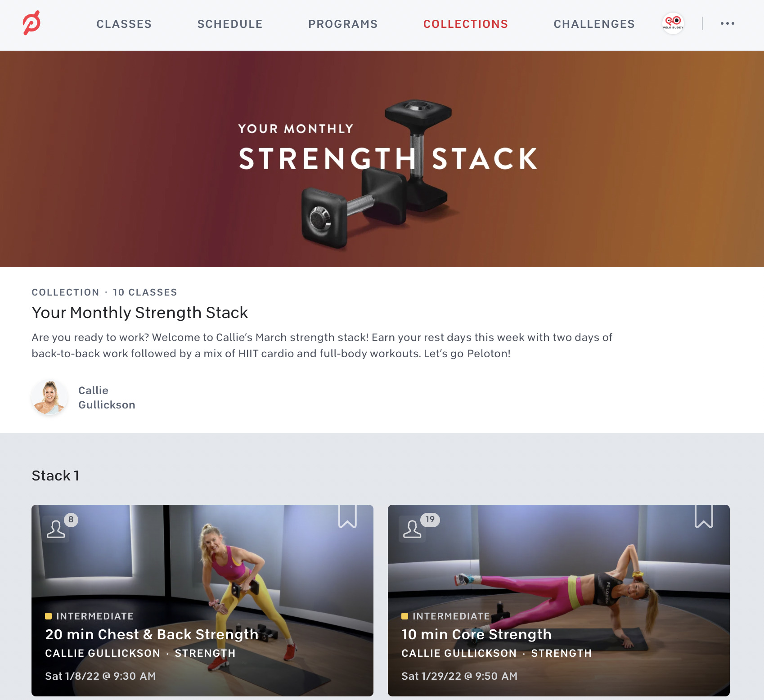Screen dimensions: 764x700
Task: Click friends icon on Chest & Back class
Action: (56, 529)
